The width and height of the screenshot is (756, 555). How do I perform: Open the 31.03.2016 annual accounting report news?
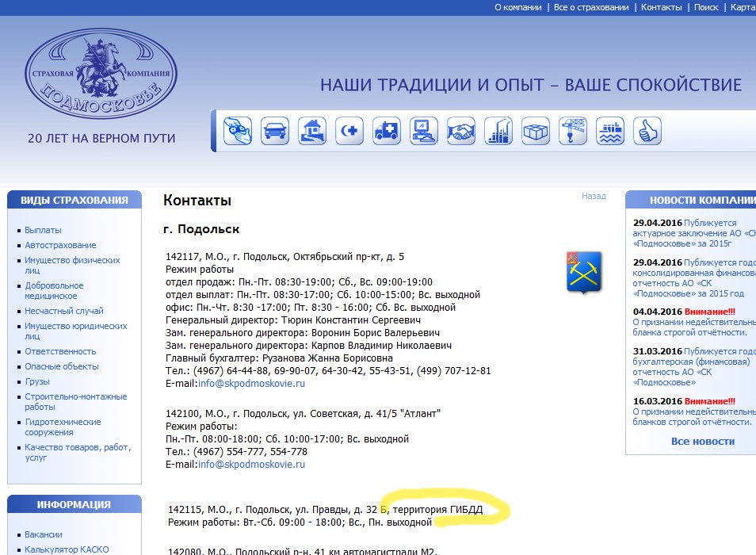tap(693, 367)
